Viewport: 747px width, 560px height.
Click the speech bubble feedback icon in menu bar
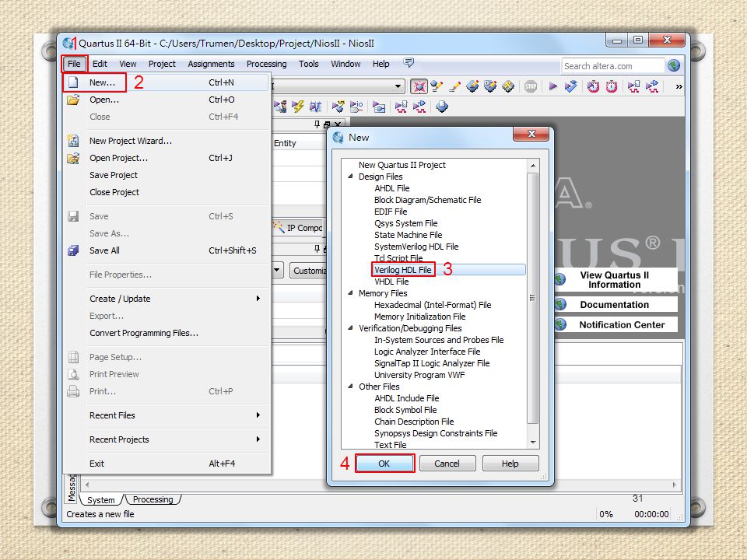[x=409, y=63]
